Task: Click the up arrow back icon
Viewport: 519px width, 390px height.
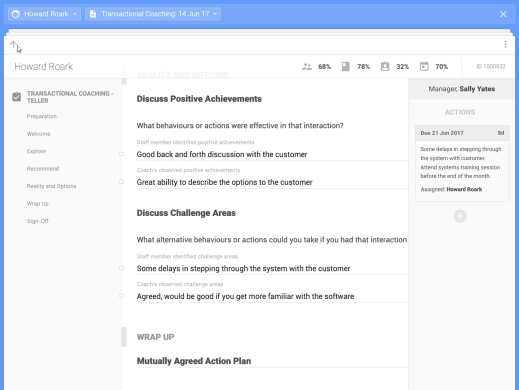Action: coord(13,45)
